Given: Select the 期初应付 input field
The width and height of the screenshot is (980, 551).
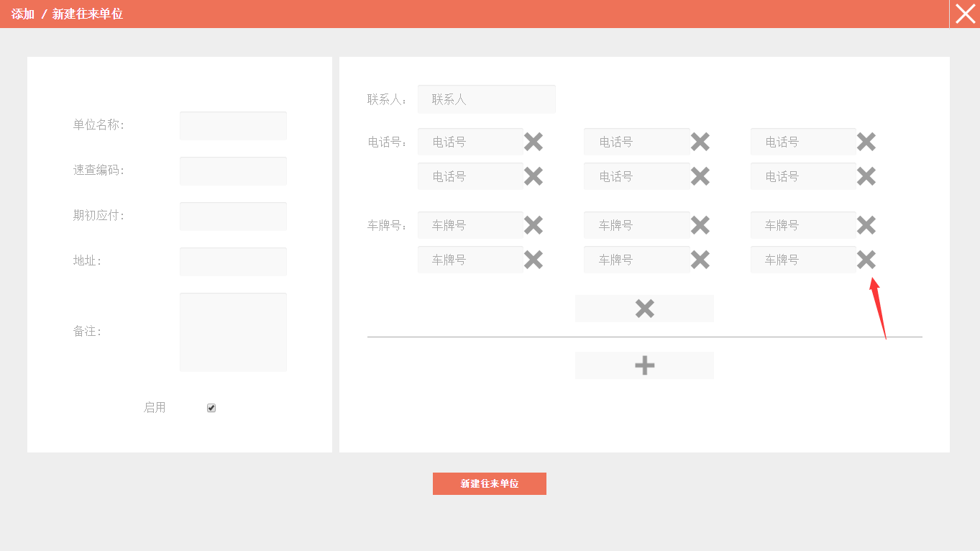Looking at the screenshot, I should click(x=233, y=217).
